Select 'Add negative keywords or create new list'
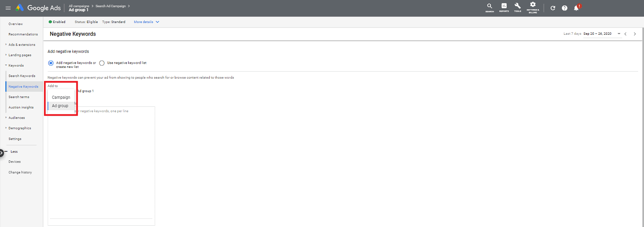Viewport: 644px width, 227px height. pyautogui.click(x=51, y=63)
